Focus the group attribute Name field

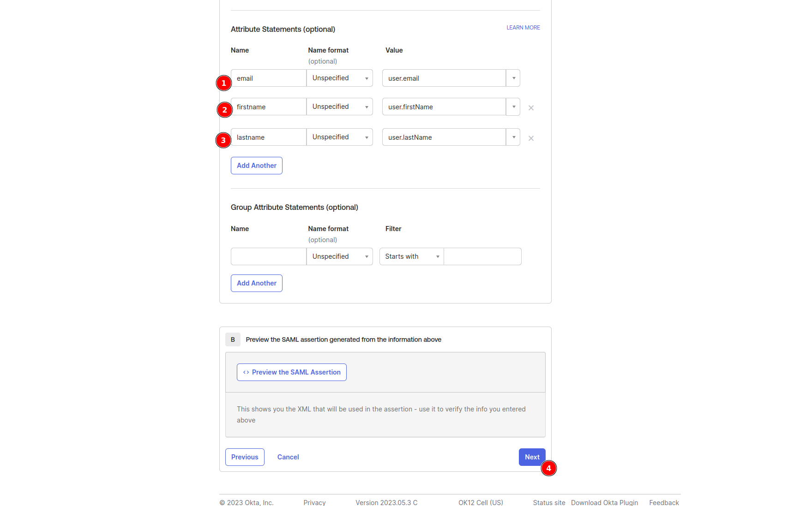[x=268, y=256]
